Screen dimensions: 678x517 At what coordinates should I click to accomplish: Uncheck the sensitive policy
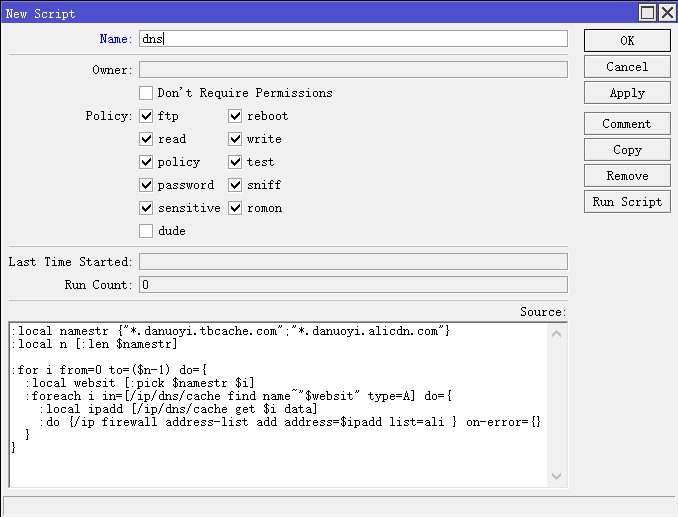[147, 208]
